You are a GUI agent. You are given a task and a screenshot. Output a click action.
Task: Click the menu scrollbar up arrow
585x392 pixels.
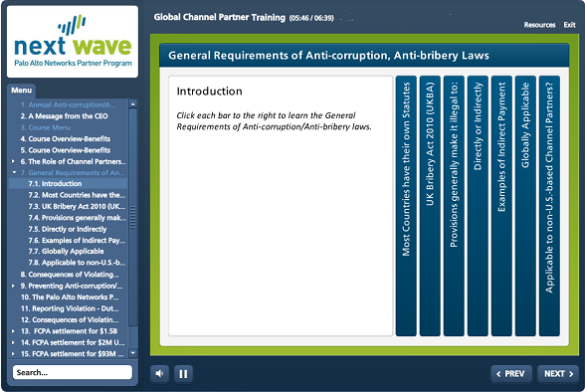[x=133, y=104]
